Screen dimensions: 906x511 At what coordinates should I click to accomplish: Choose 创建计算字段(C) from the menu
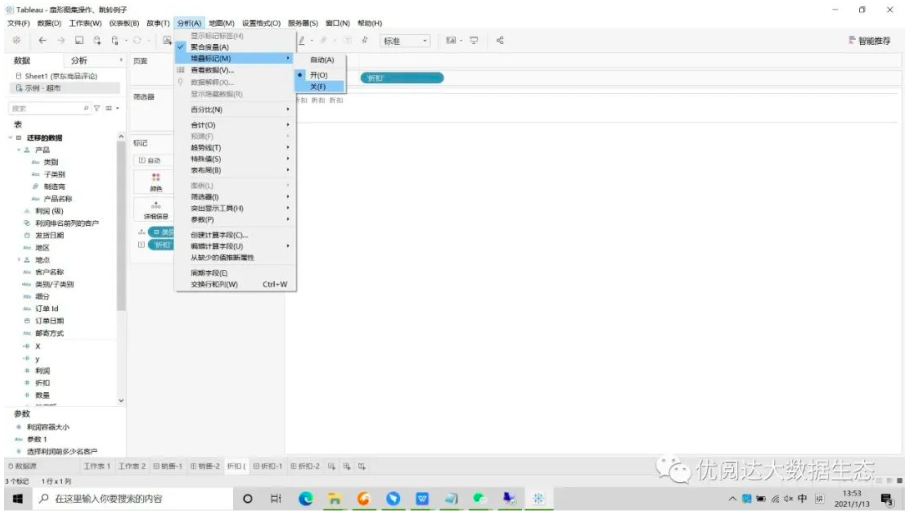pyautogui.click(x=219, y=235)
